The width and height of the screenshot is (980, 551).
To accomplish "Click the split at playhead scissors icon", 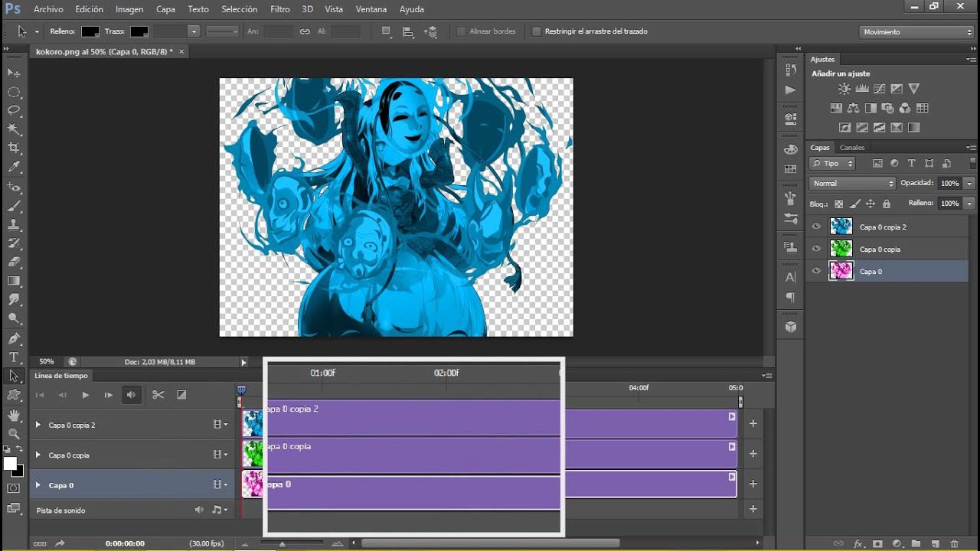I will [x=158, y=395].
